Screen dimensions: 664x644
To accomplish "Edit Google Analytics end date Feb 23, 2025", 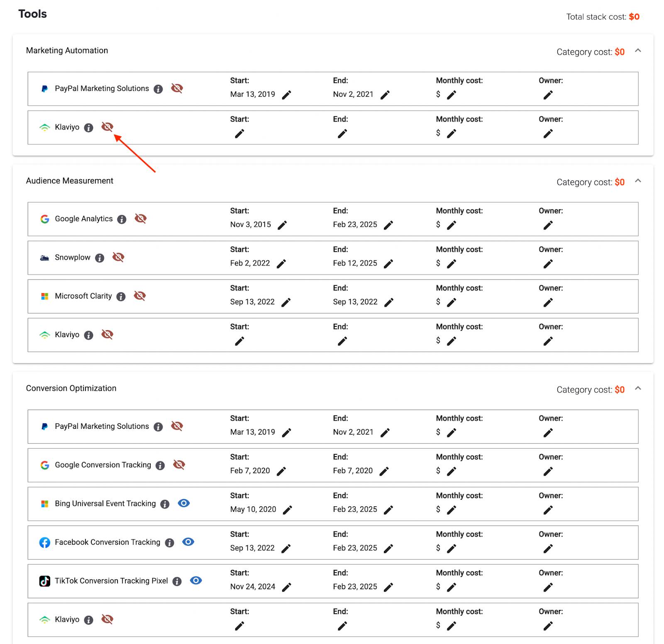I will pos(388,225).
